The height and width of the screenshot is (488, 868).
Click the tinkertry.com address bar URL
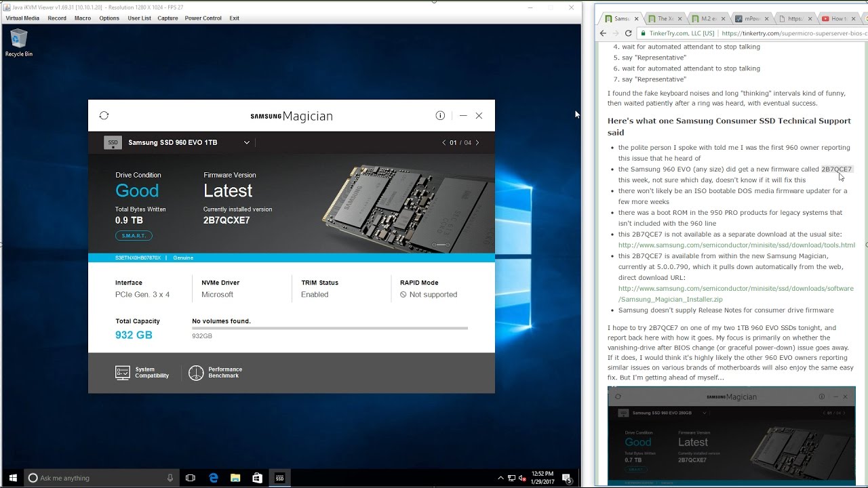795,33
